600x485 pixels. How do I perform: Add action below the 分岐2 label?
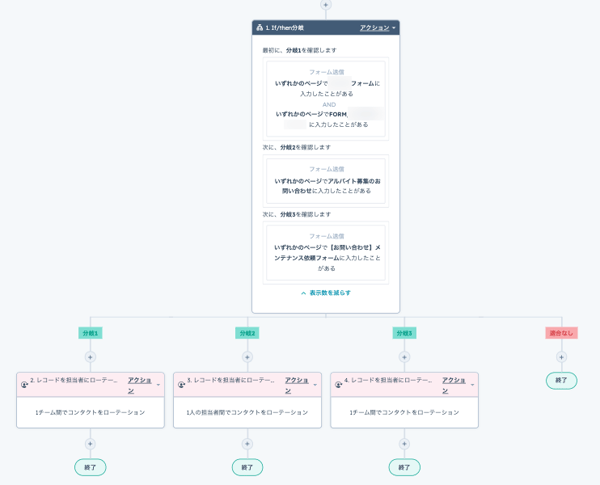click(247, 357)
